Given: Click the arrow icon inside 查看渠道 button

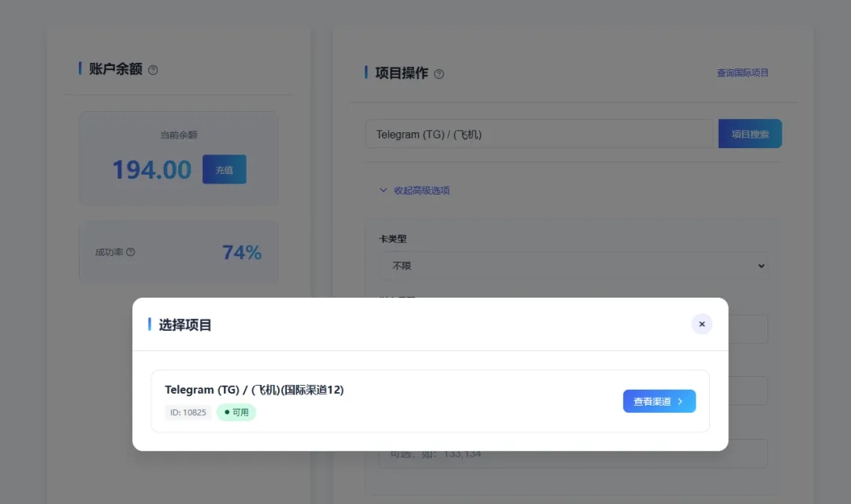Looking at the screenshot, I should (680, 402).
